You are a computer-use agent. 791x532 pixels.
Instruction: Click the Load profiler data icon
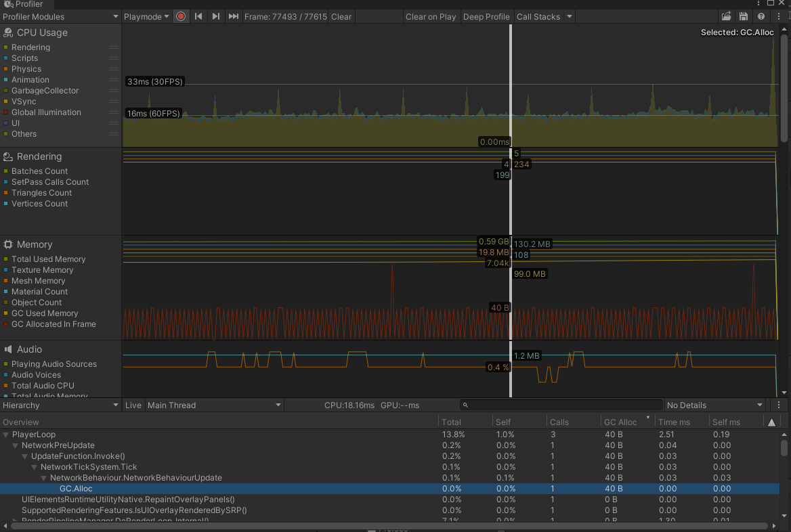click(726, 17)
